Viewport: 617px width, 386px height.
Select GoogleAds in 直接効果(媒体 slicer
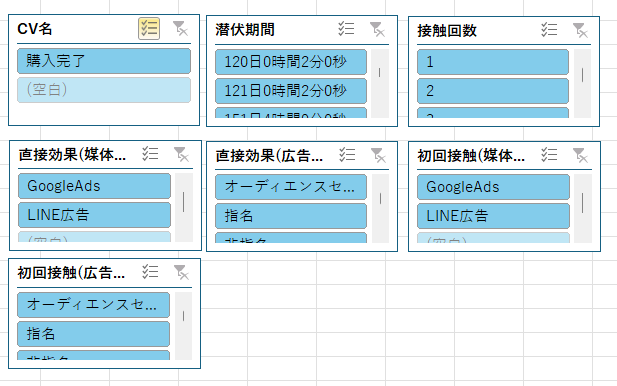point(94,186)
